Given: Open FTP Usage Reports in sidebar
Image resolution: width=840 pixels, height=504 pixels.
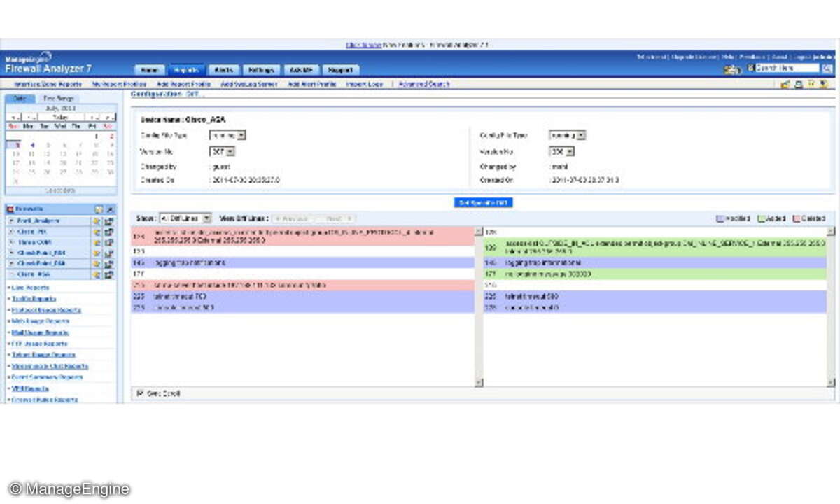Looking at the screenshot, I should (x=39, y=344).
